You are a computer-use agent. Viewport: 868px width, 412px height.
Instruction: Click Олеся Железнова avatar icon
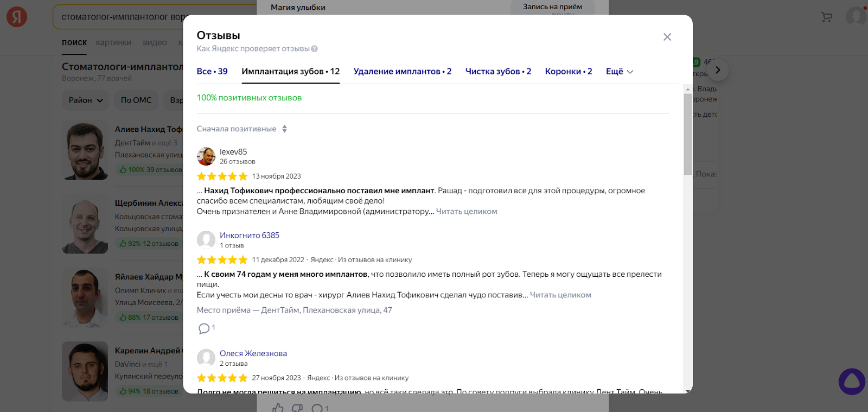tap(206, 358)
